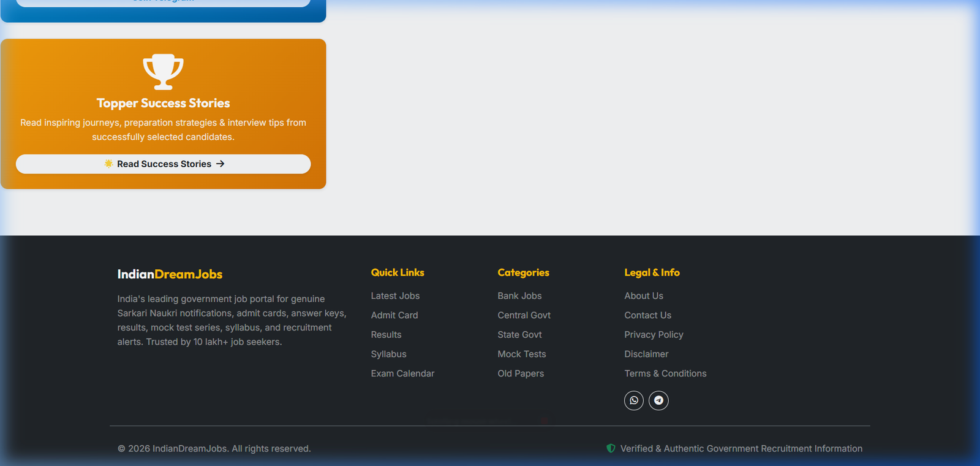Browse the Bank Jobs category
The width and height of the screenshot is (980, 466).
tap(519, 296)
